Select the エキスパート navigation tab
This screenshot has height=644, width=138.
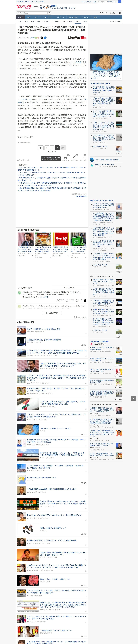pos(48,17)
